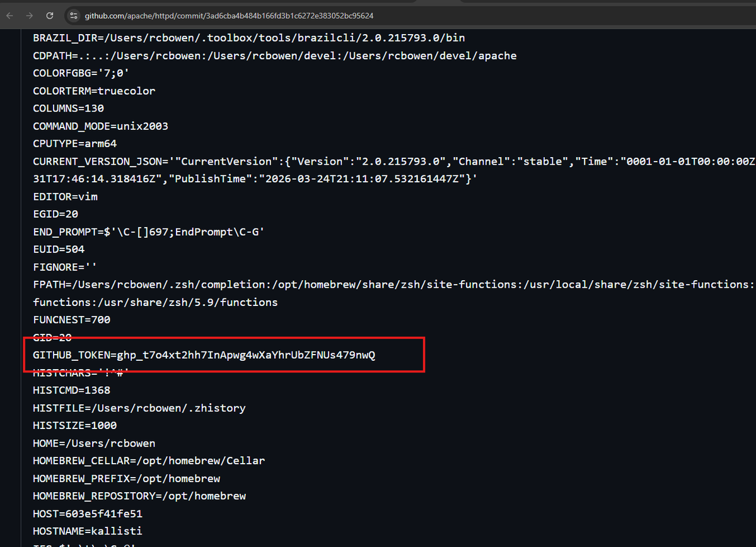Click the browser forward arrow
The width and height of the screenshot is (756, 547).
click(30, 16)
